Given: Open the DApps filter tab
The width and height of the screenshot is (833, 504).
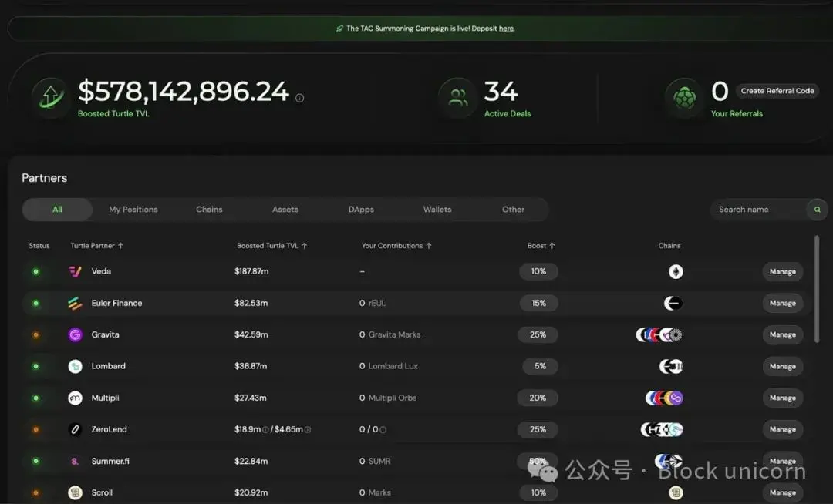Looking at the screenshot, I should point(361,210).
